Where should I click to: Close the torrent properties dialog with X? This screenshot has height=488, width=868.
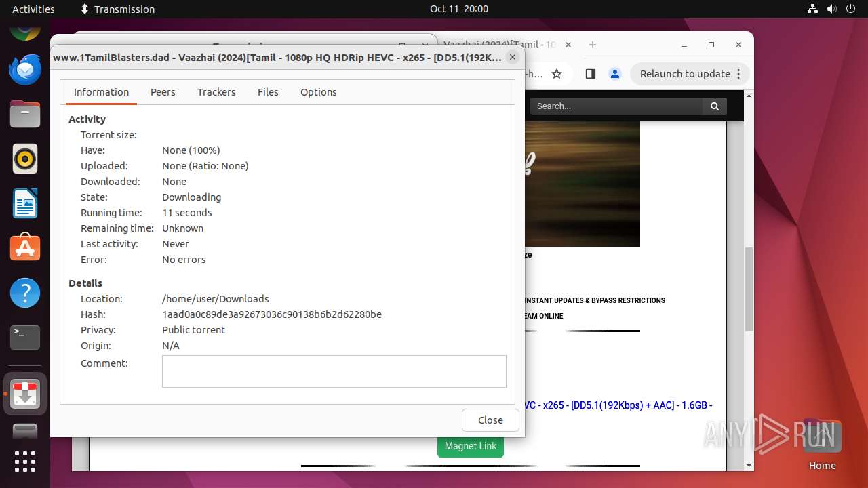tap(513, 58)
